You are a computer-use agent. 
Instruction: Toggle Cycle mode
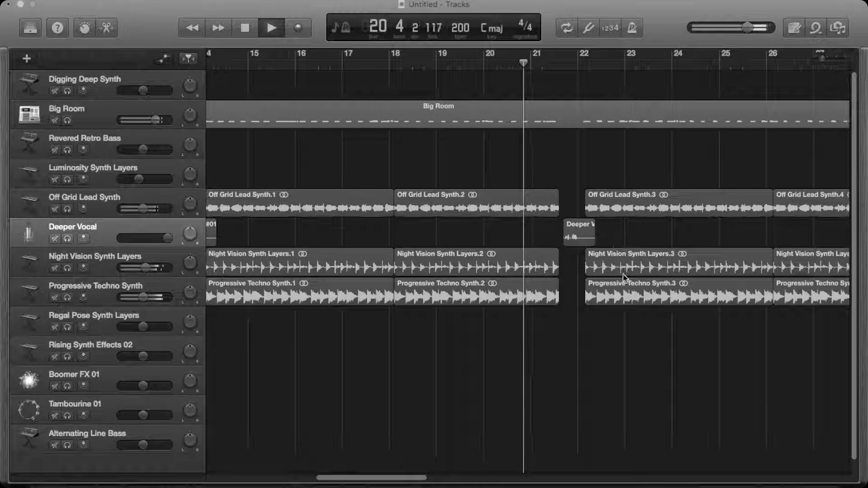point(566,28)
